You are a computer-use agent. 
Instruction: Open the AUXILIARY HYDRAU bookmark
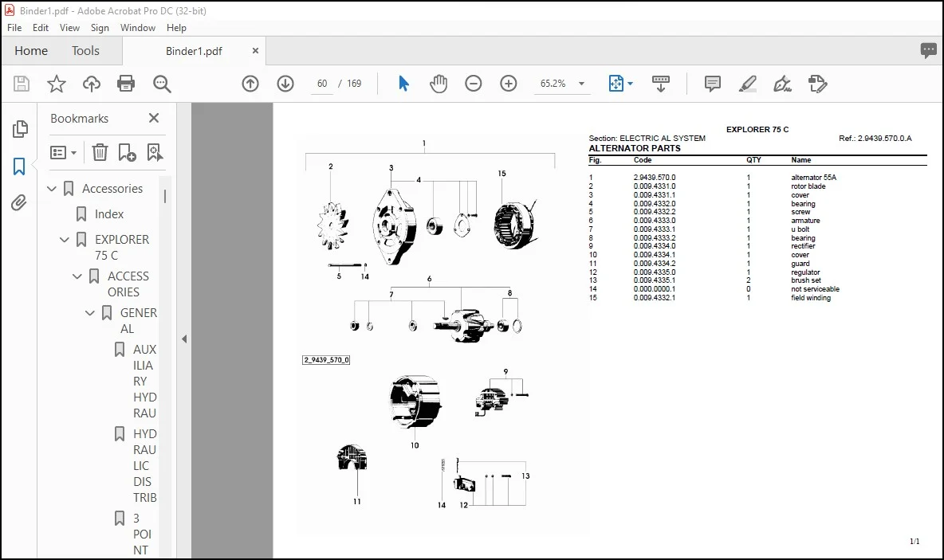[x=145, y=382]
